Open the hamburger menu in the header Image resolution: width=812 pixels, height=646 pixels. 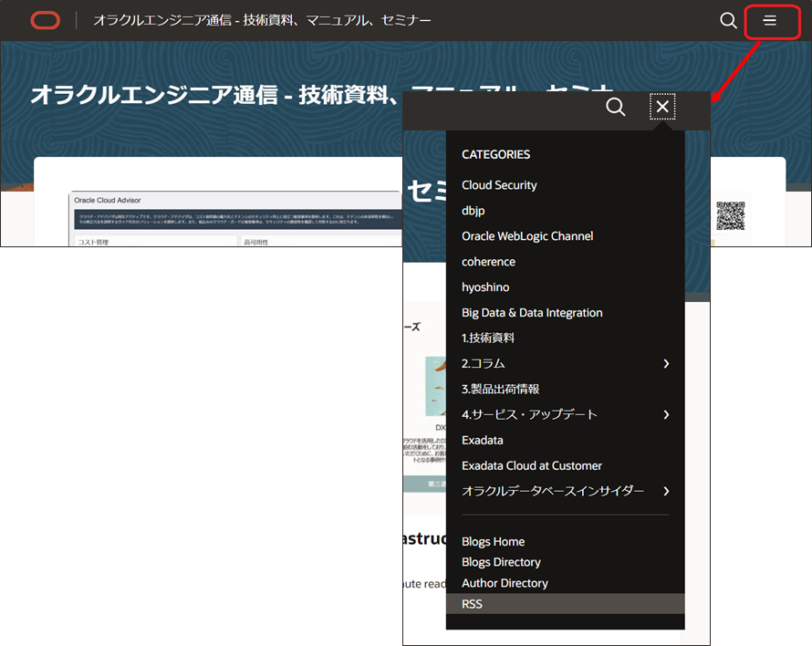point(770,20)
